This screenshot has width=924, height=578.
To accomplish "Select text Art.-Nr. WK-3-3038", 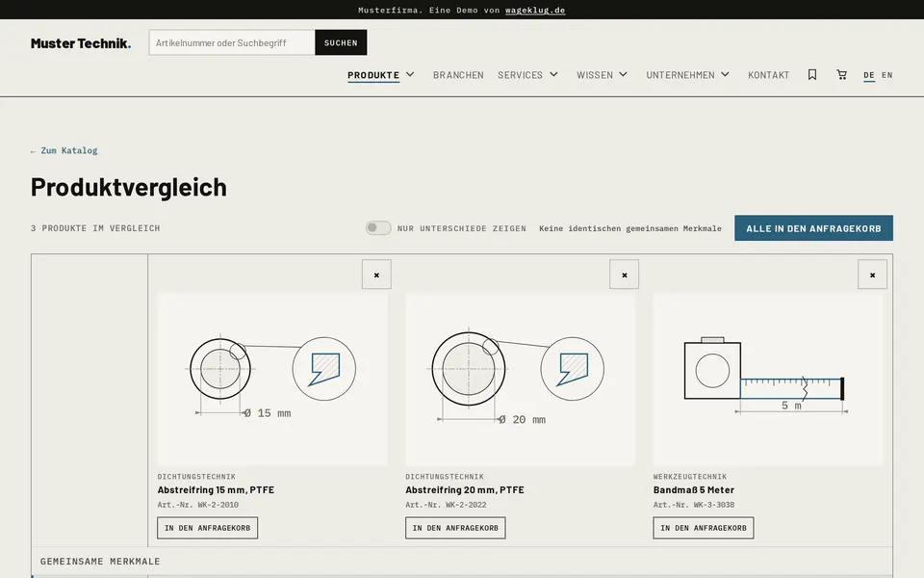I will tap(694, 505).
